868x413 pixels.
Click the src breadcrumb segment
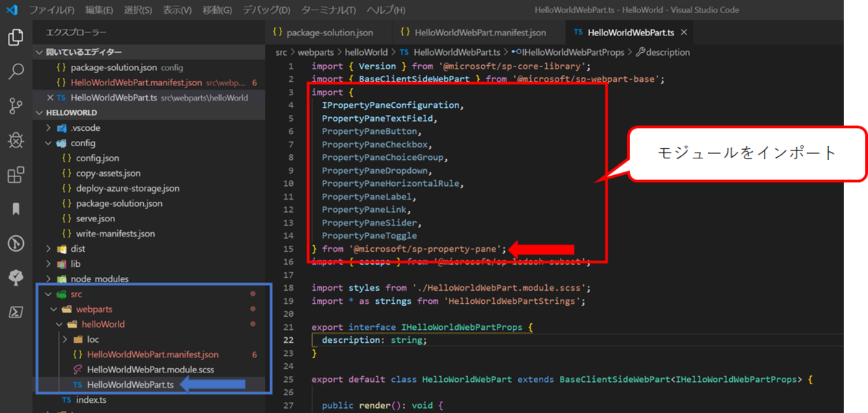click(281, 52)
